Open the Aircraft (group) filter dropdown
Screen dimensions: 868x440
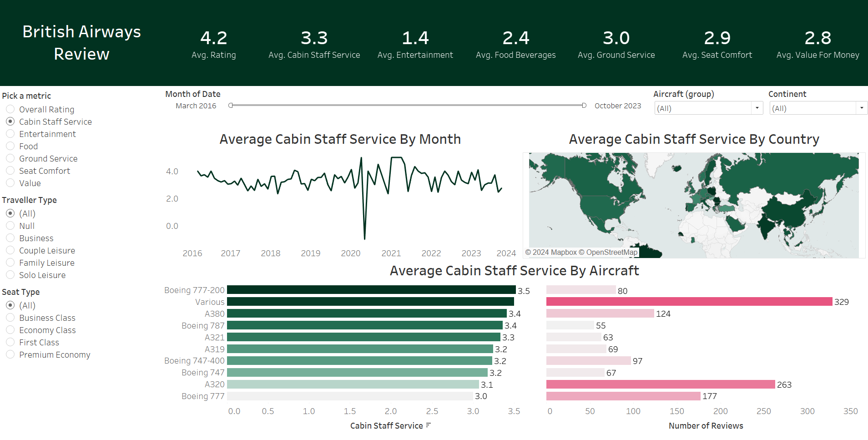tap(757, 108)
